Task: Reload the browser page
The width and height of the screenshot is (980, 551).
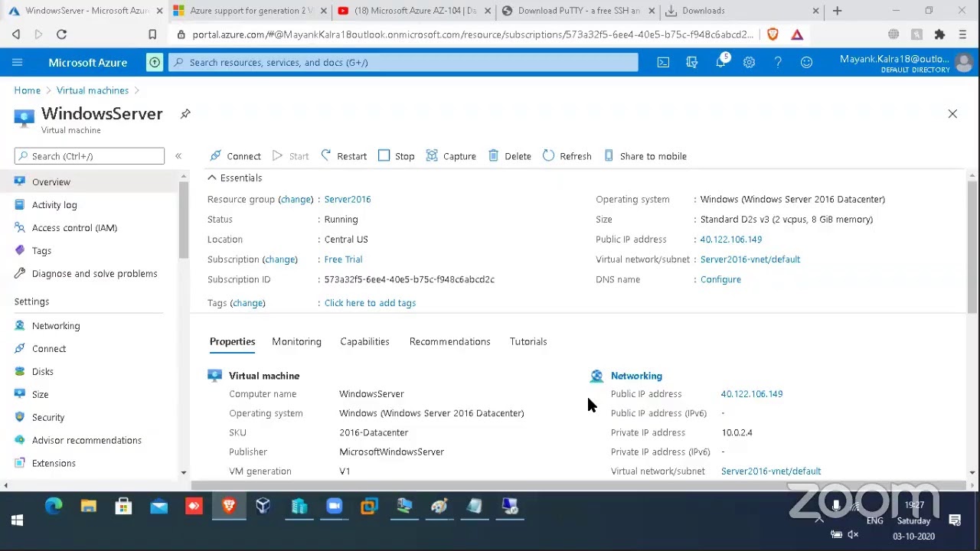Action: coord(61,34)
